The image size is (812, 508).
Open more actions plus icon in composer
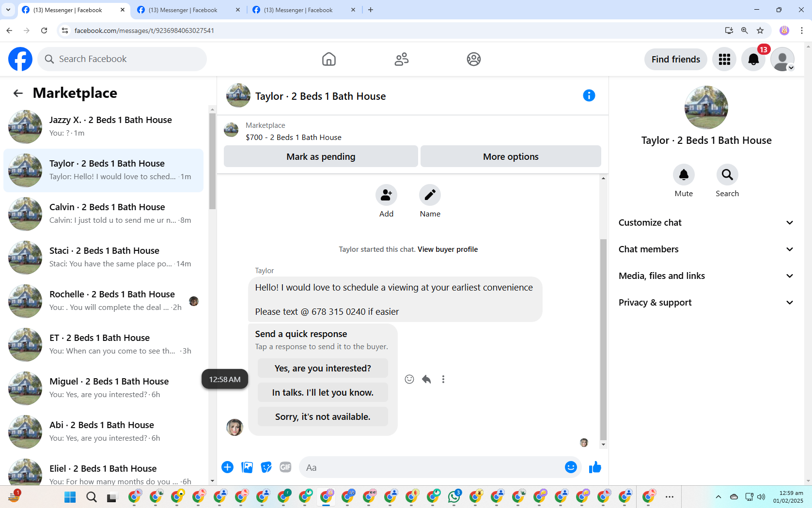point(228,467)
